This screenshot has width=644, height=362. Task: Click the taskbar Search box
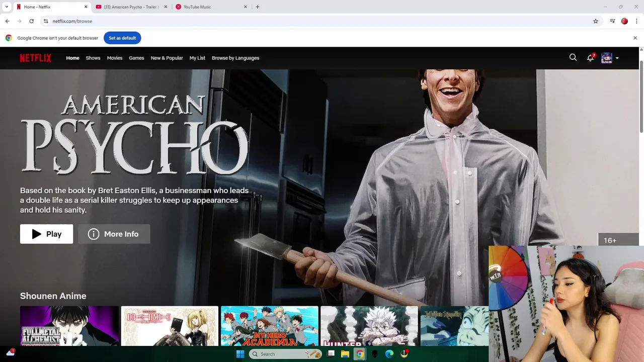coord(285,354)
